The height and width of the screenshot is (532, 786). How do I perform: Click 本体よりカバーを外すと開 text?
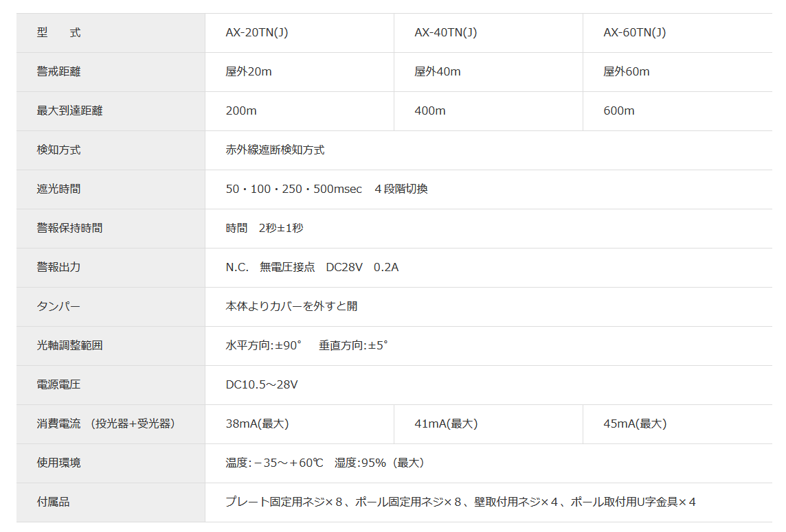coord(292,306)
